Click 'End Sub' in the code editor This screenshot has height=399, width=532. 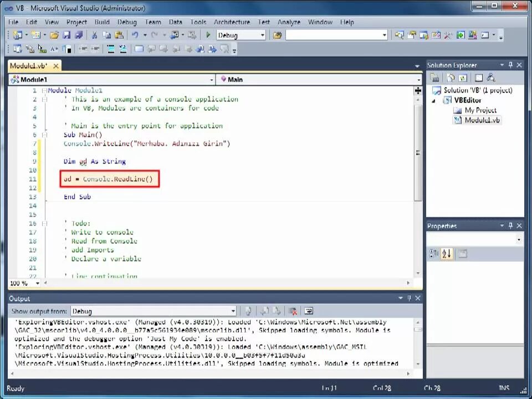78,197
